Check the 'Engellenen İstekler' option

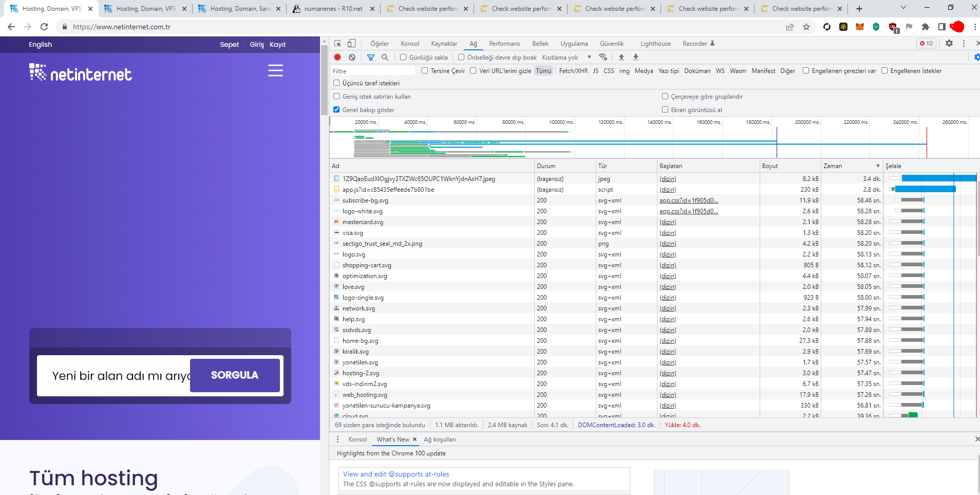coord(884,71)
